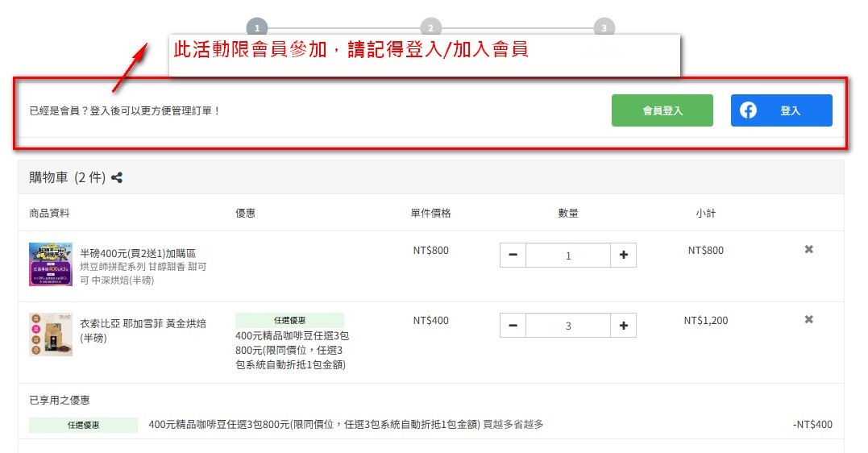Remove the 衣索比亞 耶加雪菲 item from cart
The image size is (868, 453).
point(809,319)
